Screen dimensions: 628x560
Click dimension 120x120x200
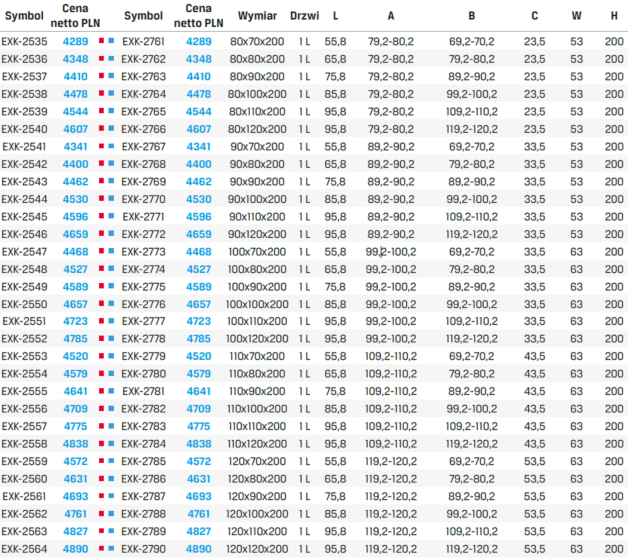tap(257, 549)
